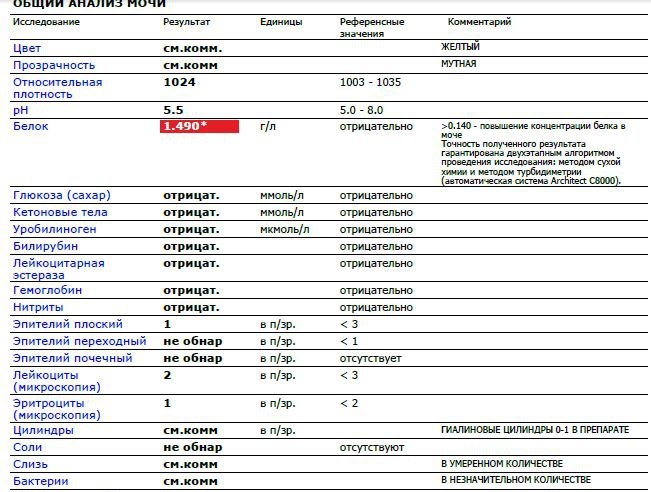Select the Лейкоциты result value 2
The width and height of the screenshot is (651, 492).
167,375
